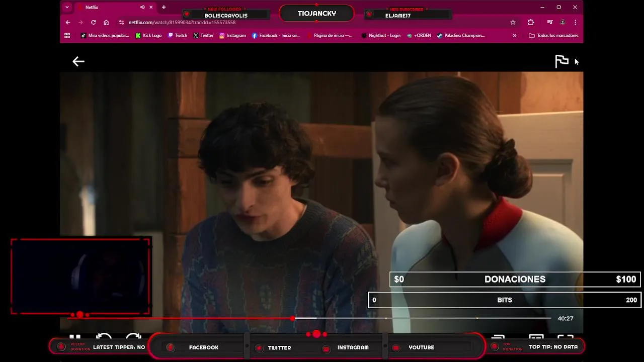The width and height of the screenshot is (644, 362).
Task: Rewind the video ten seconds
Action: (x=104, y=337)
